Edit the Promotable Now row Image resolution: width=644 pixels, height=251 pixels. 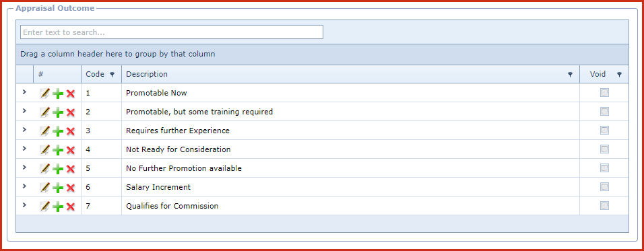click(44, 94)
